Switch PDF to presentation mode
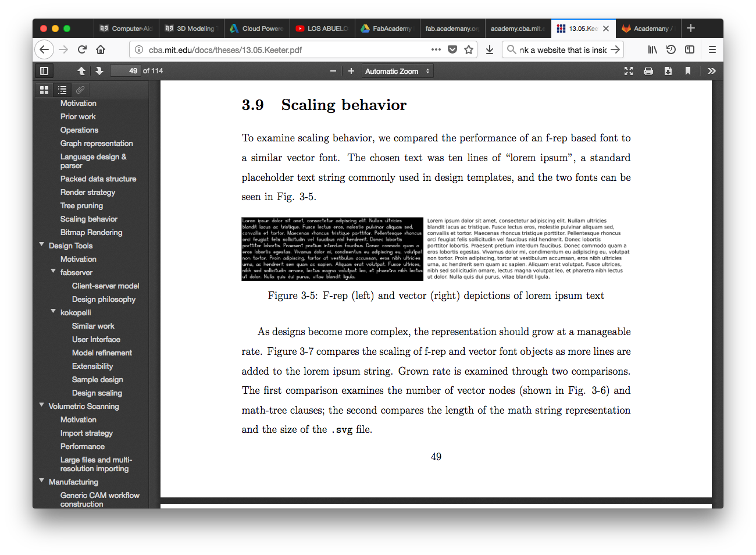Image resolution: width=756 pixels, height=555 pixels. point(629,71)
